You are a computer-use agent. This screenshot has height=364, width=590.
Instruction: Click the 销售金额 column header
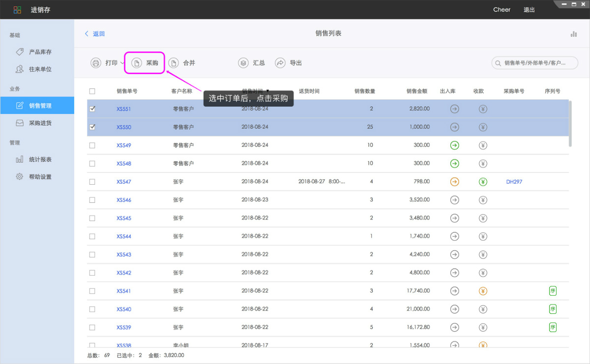[x=417, y=91]
